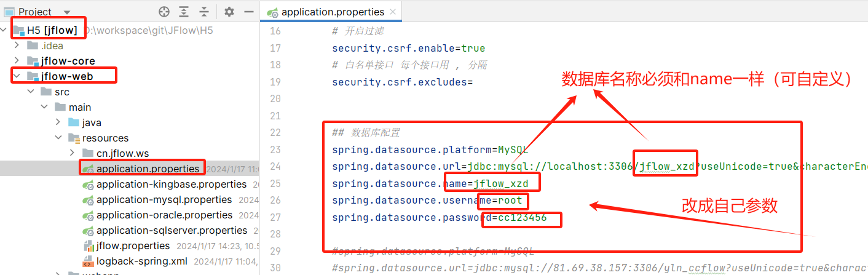Collapse the jflow-web module node
This screenshot has height=275, width=868.
17,76
